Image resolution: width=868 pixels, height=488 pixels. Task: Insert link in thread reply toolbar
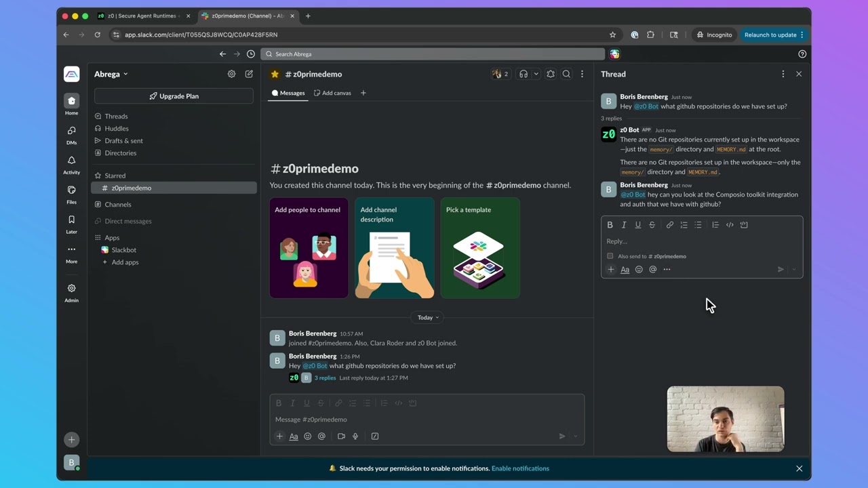click(670, 225)
